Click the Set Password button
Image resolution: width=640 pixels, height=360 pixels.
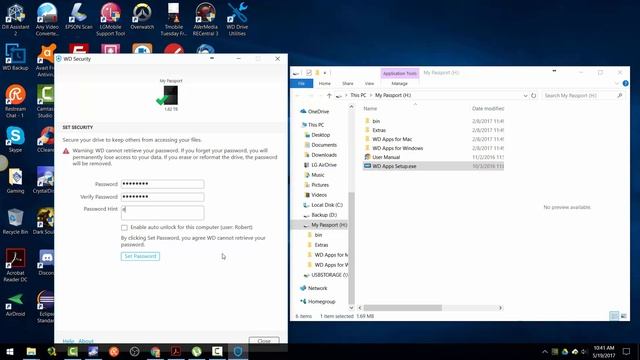[x=140, y=256]
